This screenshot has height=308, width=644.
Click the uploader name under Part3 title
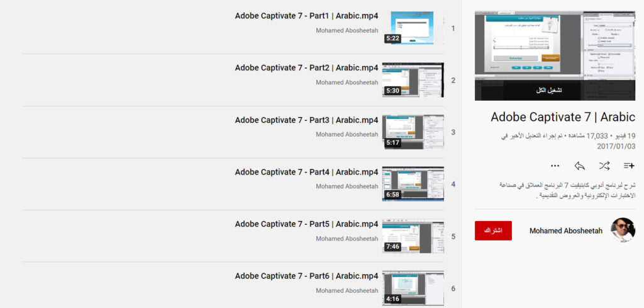347,134
